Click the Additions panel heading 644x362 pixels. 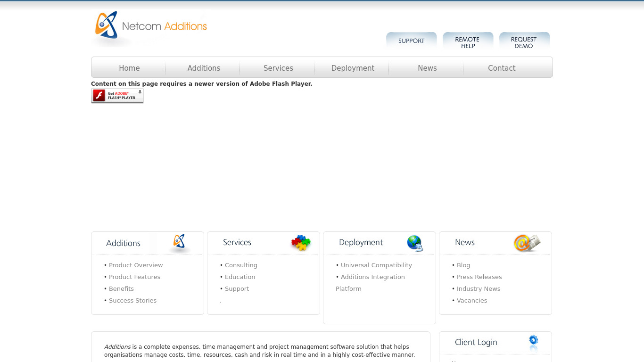[x=123, y=243]
